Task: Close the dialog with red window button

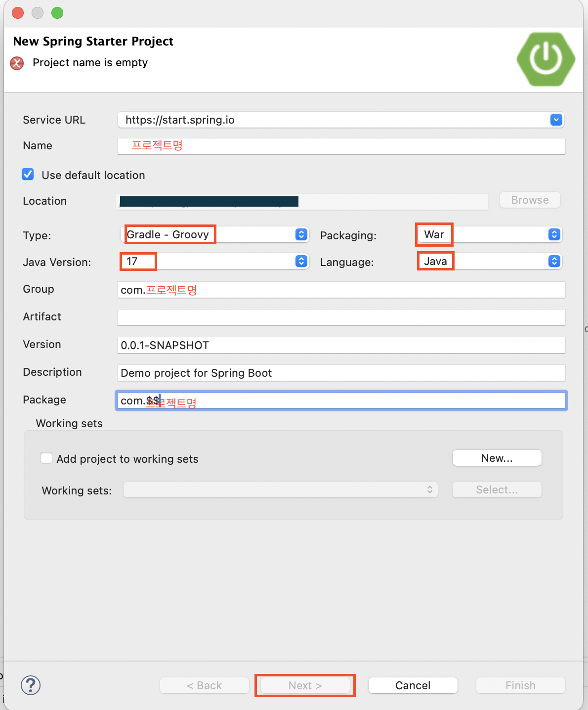Action: point(18,13)
